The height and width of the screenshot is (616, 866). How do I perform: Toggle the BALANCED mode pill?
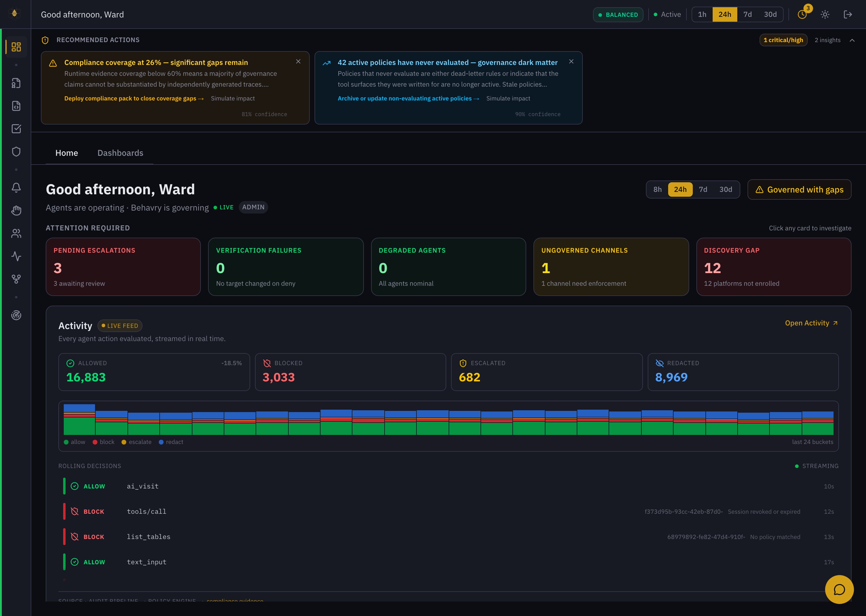coord(618,14)
